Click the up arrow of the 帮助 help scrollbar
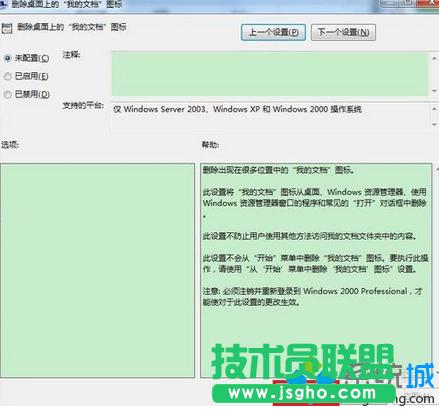 (437, 169)
